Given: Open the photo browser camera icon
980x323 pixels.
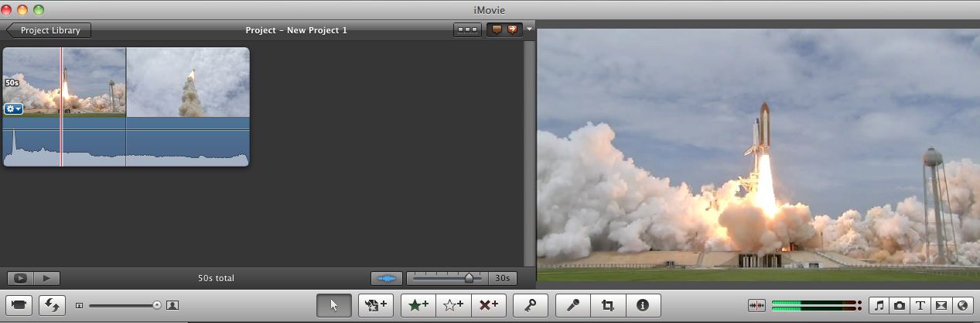Looking at the screenshot, I should [900, 305].
